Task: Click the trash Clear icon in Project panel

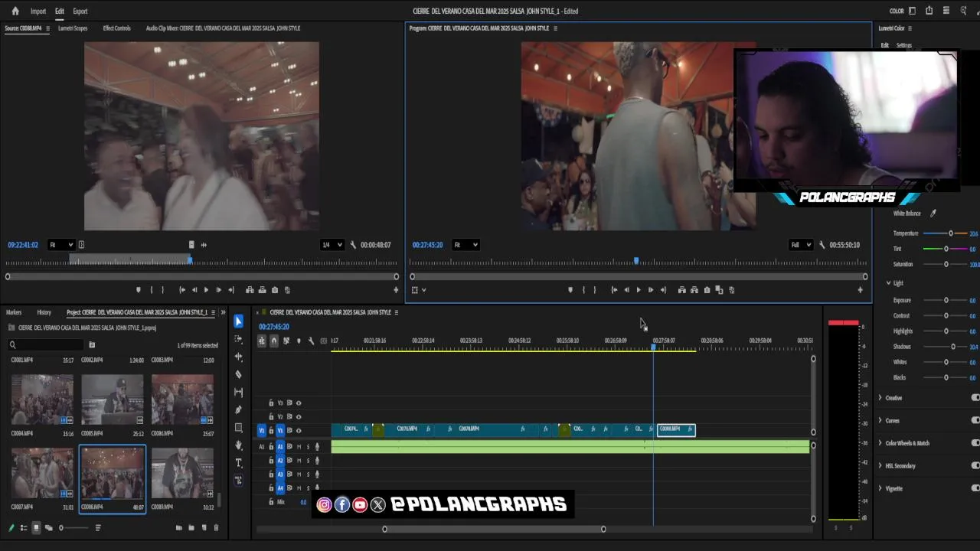Action: [216, 528]
